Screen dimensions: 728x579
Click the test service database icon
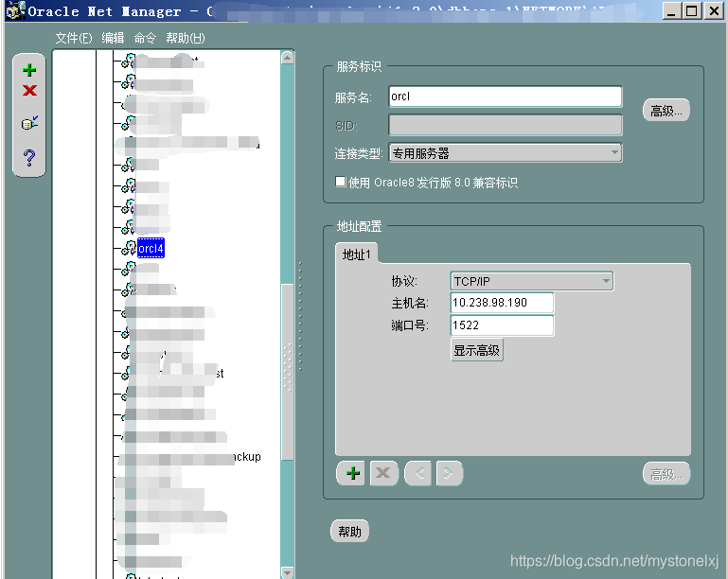coord(29,123)
